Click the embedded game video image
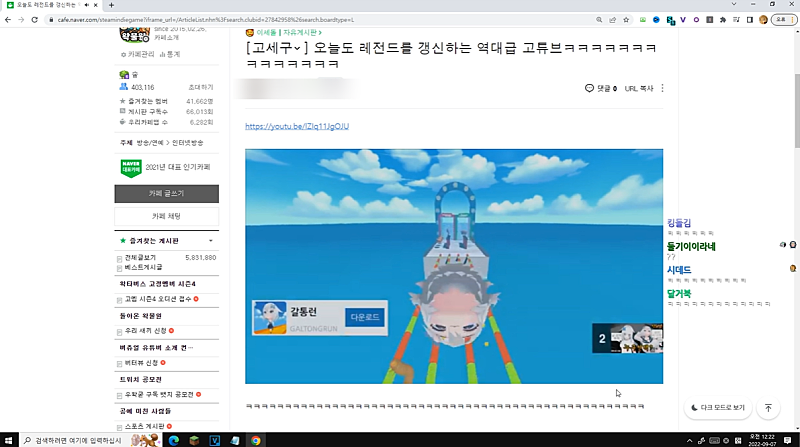The width and height of the screenshot is (800, 447). click(x=454, y=266)
